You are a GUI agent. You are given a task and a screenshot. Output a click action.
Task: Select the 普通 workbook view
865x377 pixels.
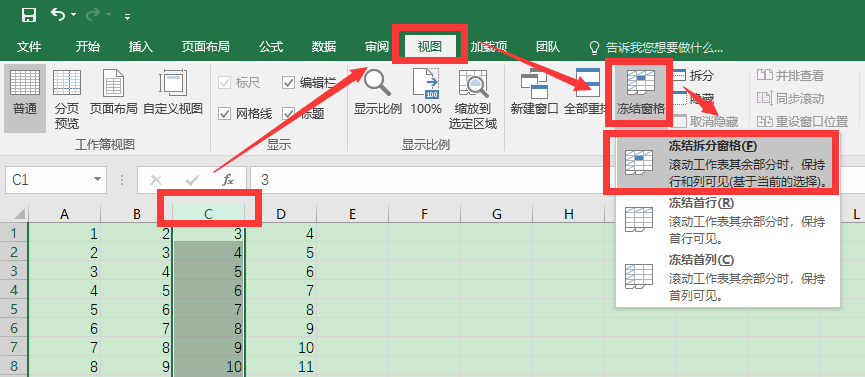tap(25, 98)
